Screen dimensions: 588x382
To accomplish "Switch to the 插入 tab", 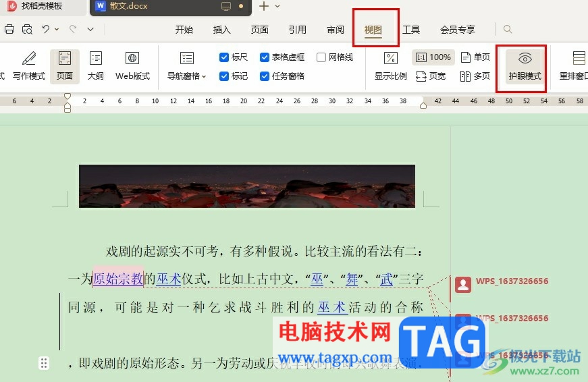I will 222,30.
